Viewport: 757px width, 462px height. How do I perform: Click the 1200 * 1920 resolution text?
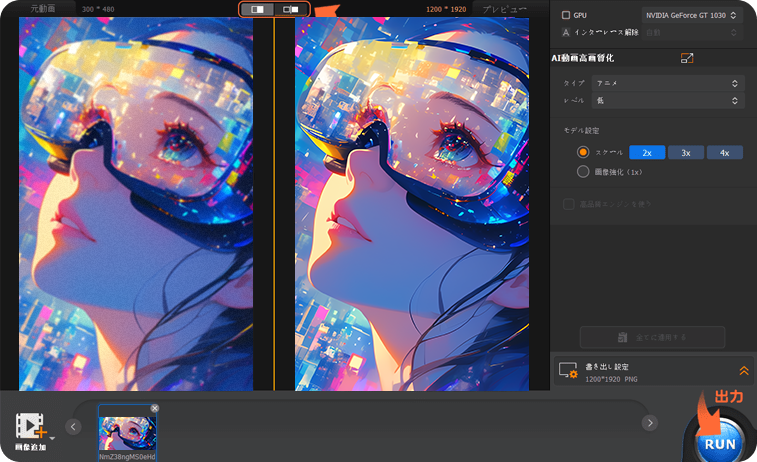(446, 9)
